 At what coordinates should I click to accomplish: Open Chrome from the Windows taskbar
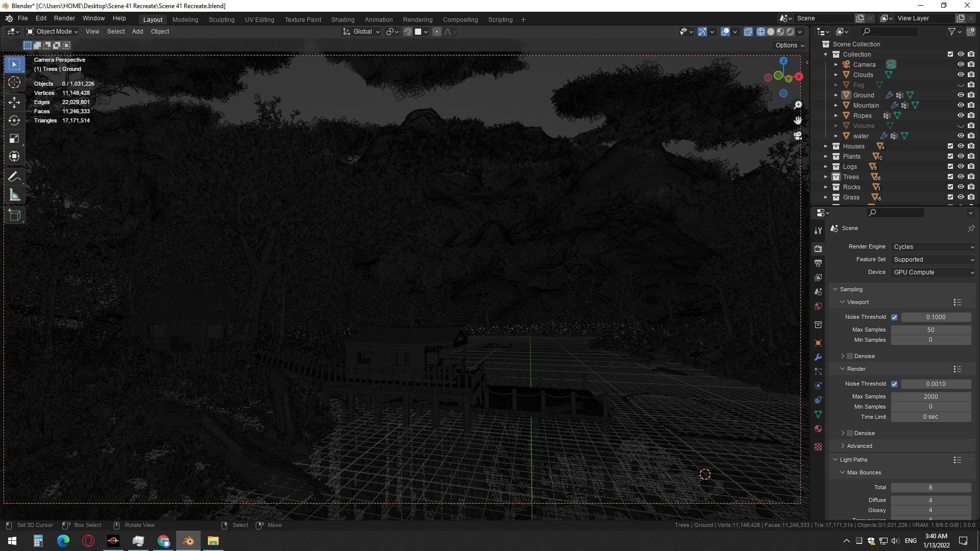pyautogui.click(x=163, y=541)
